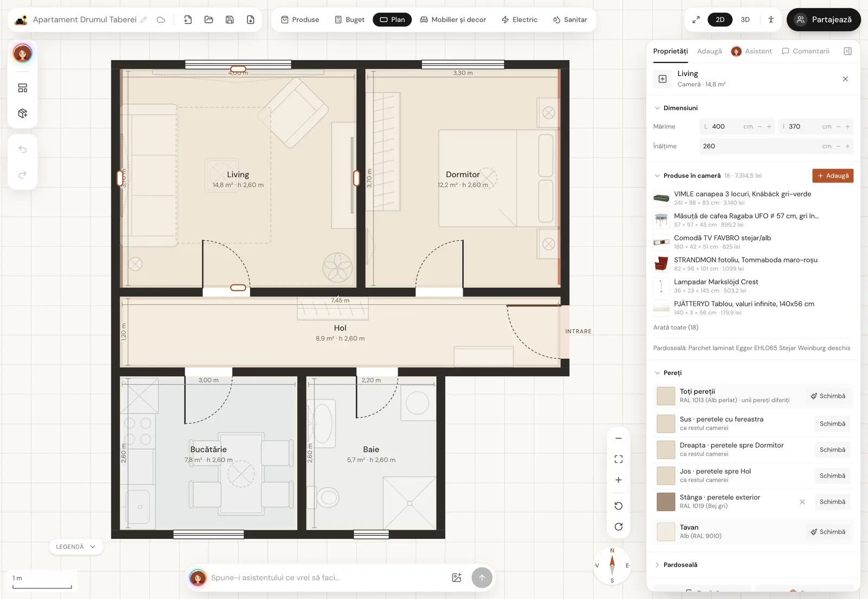Click the fit-to-screen frame icon

click(x=618, y=459)
